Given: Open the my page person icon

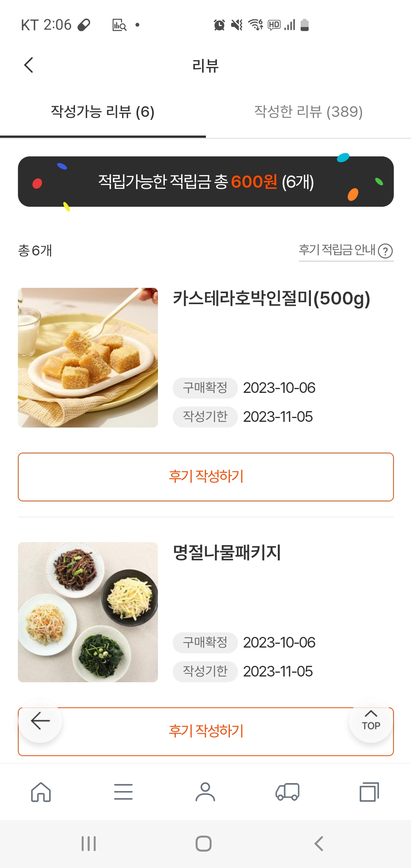Looking at the screenshot, I should [205, 792].
